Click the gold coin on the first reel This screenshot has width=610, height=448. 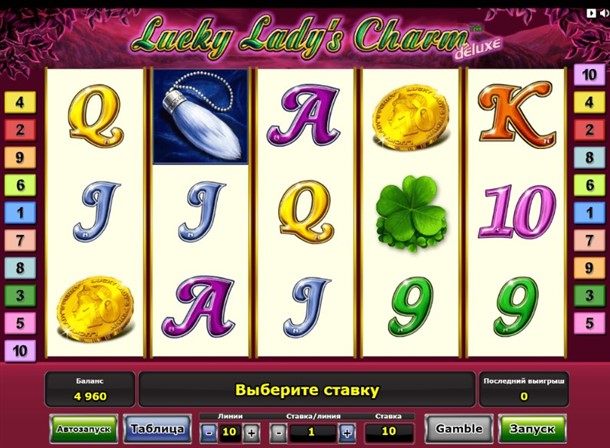95,307
